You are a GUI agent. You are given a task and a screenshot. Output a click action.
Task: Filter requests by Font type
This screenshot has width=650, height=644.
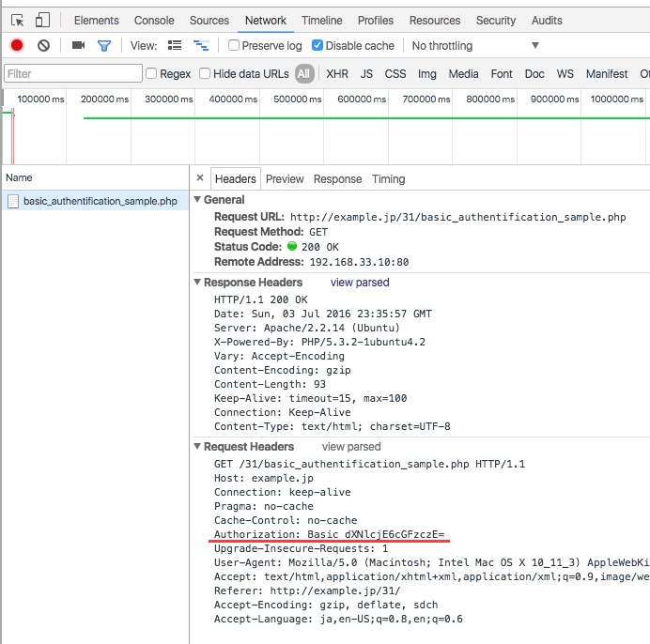pos(502,74)
